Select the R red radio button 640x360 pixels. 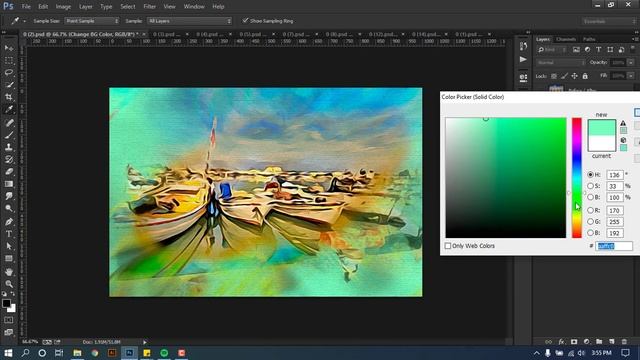tap(590, 210)
